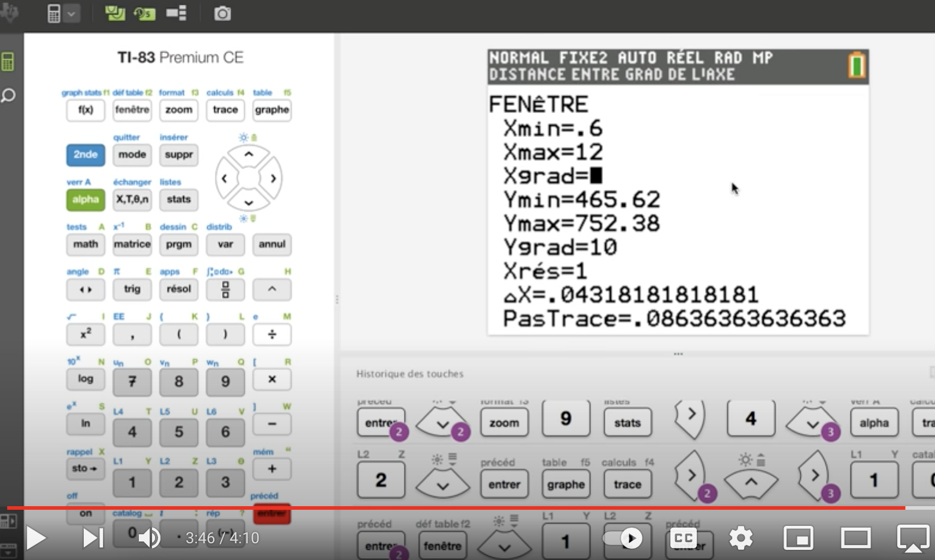Click the divide key
This screenshot has height=560, width=935.
tap(272, 334)
